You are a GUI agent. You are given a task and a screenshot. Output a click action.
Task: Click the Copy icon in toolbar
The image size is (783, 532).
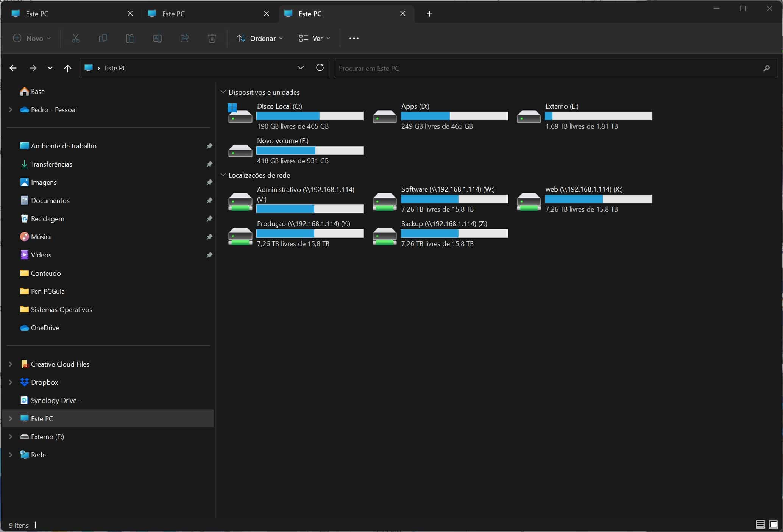tap(103, 38)
